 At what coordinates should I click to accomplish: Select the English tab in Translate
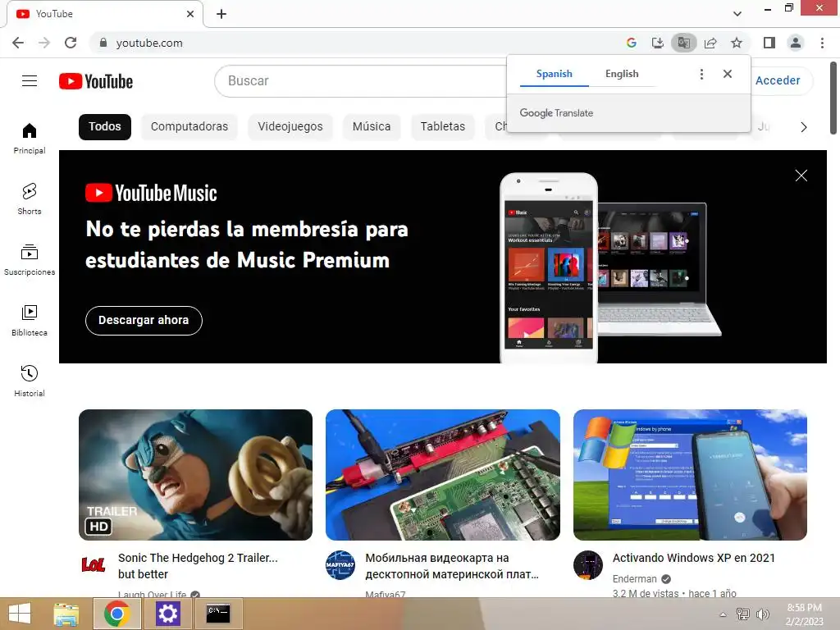tap(622, 74)
